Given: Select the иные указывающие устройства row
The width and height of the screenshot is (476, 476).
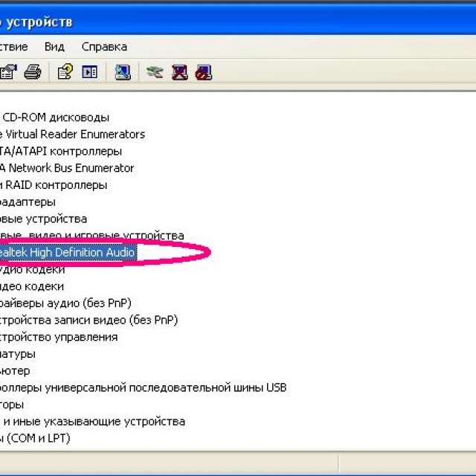Looking at the screenshot, I should point(92,422).
